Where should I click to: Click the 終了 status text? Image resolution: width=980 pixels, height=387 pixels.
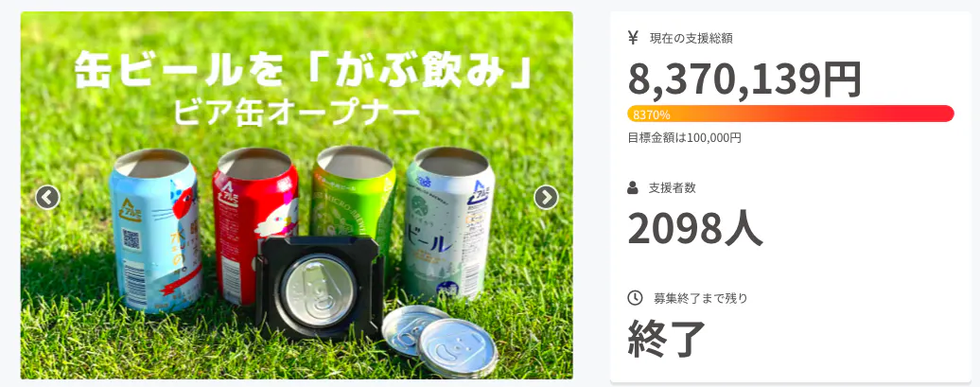tap(666, 338)
